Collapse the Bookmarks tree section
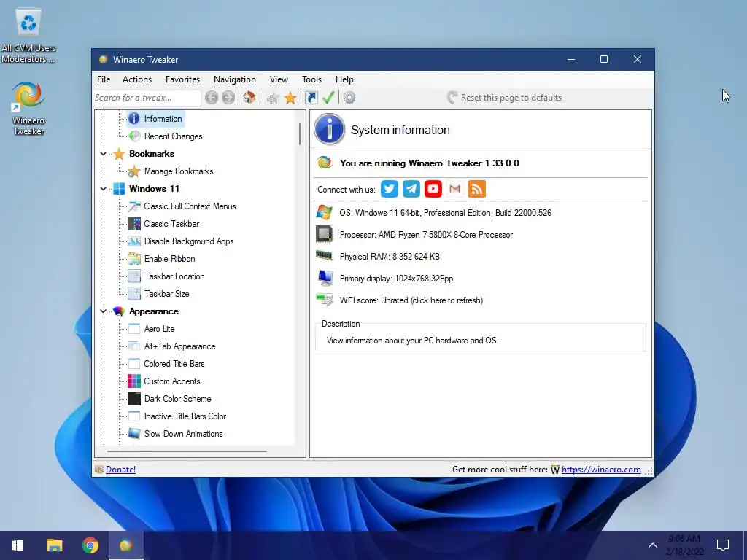 (x=104, y=154)
